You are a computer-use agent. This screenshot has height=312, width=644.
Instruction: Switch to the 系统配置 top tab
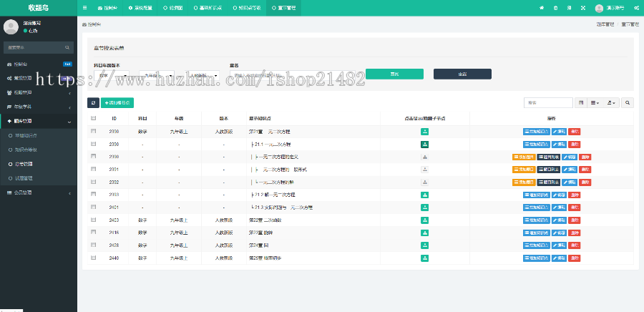click(140, 8)
